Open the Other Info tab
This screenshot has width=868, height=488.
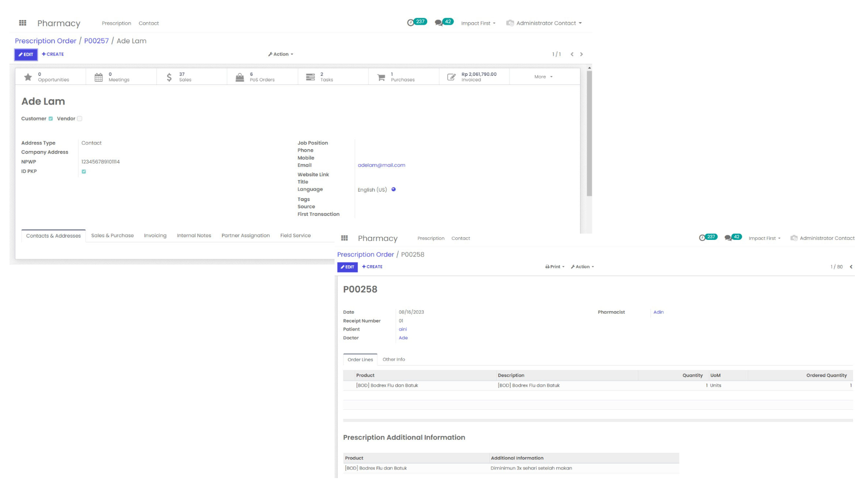pos(393,360)
